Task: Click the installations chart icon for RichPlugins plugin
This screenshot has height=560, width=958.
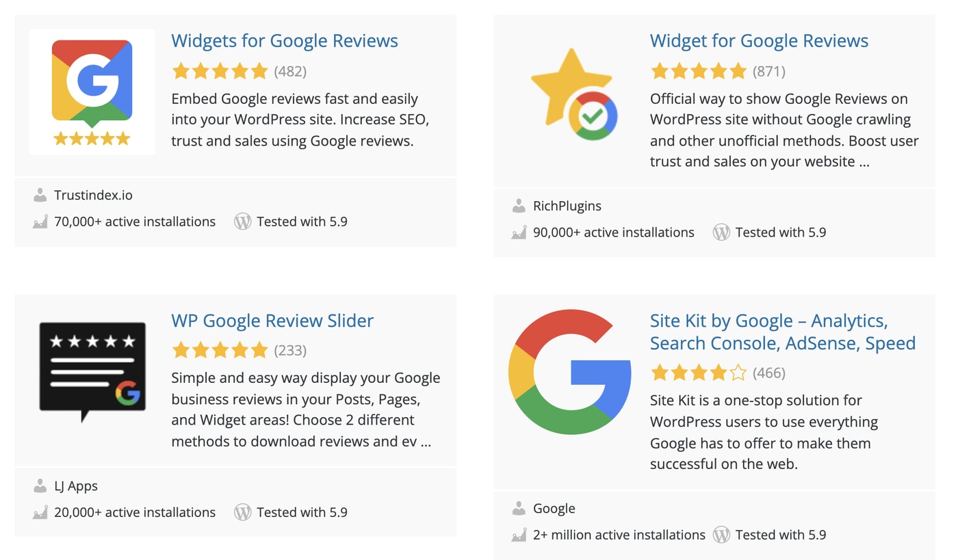Action: [518, 232]
